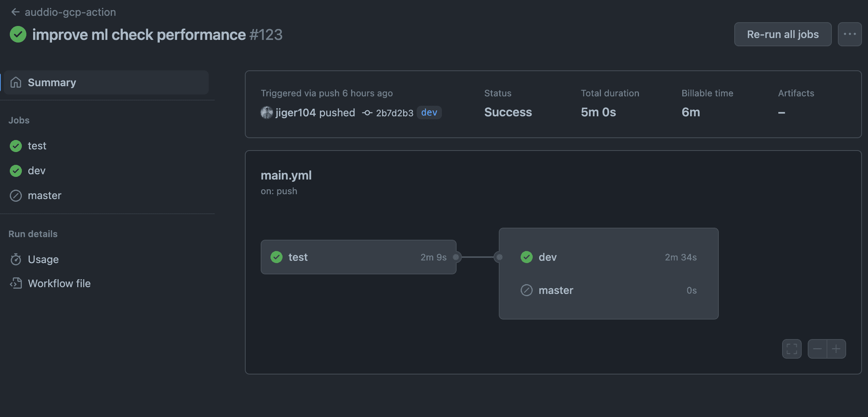Click green check icon beside graph dev job
This screenshot has height=417, width=868.
(x=527, y=257)
